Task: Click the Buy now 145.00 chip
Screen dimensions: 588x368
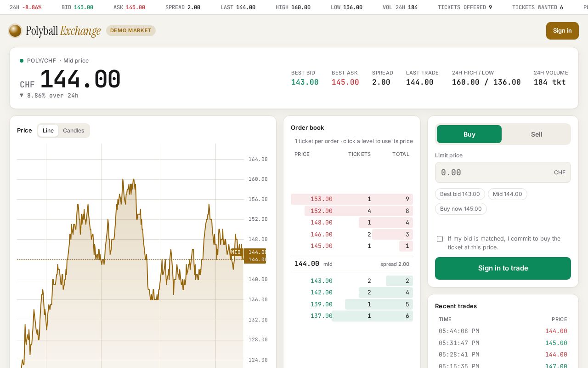Action: (x=461, y=209)
